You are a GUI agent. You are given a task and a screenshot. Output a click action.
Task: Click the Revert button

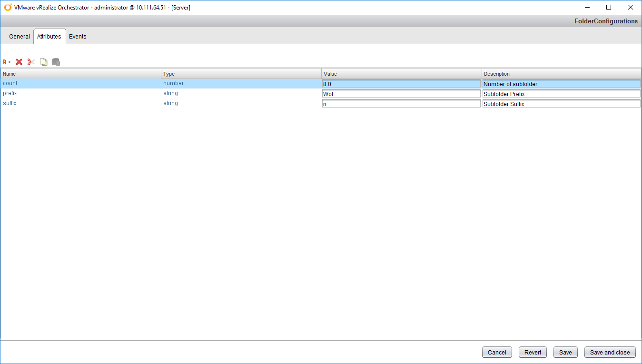pyautogui.click(x=533, y=352)
